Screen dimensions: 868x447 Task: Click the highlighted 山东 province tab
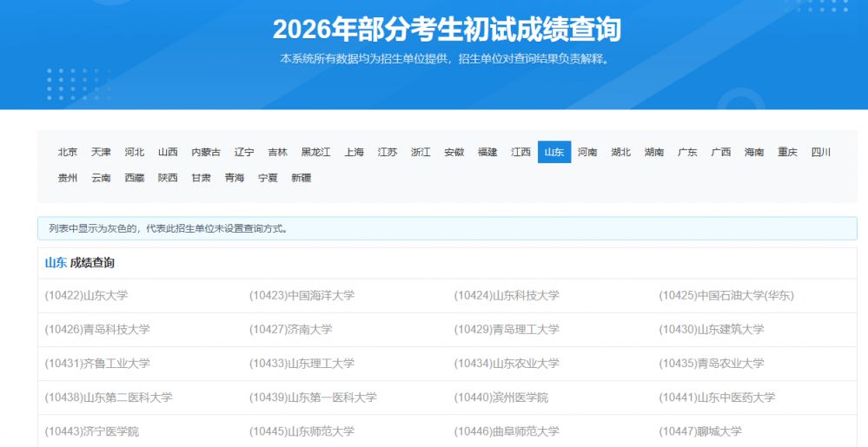pos(554,152)
